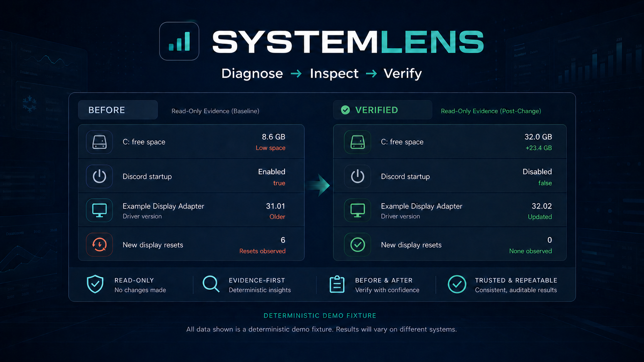This screenshot has height=362, width=644.
Task: Click 'New display resets' label in BEFORE panel
Action: (153, 245)
